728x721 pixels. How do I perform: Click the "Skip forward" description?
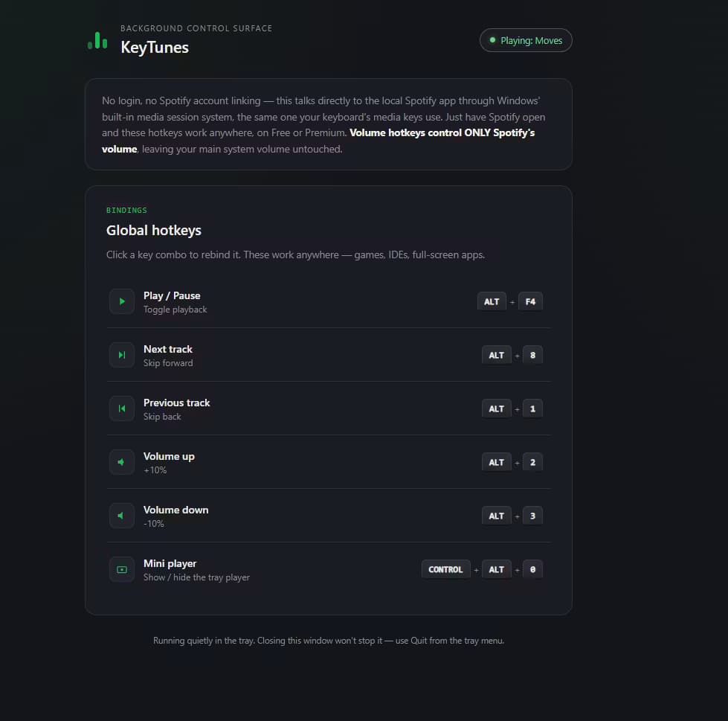pyautogui.click(x=168, y=363)
